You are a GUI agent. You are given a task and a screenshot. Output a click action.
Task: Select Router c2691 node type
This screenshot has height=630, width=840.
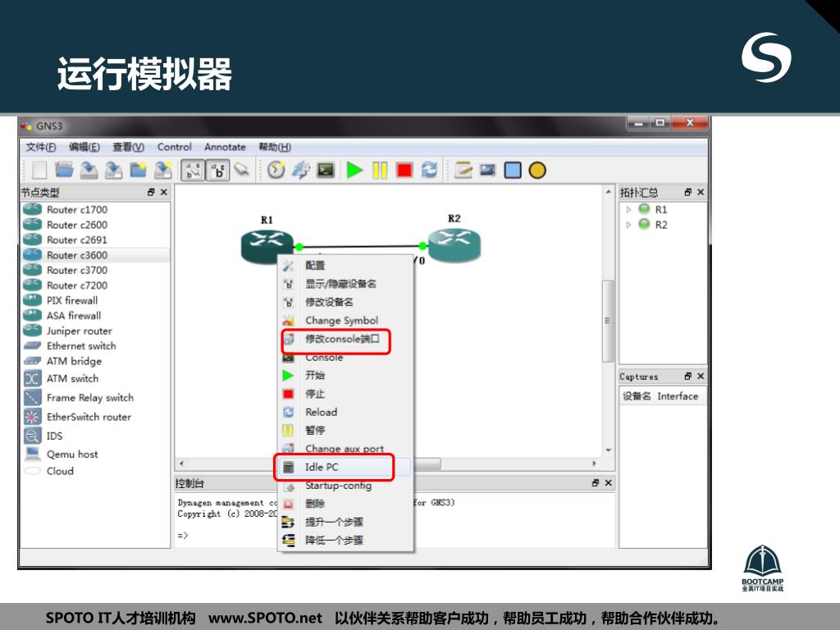tap(95, 240)
